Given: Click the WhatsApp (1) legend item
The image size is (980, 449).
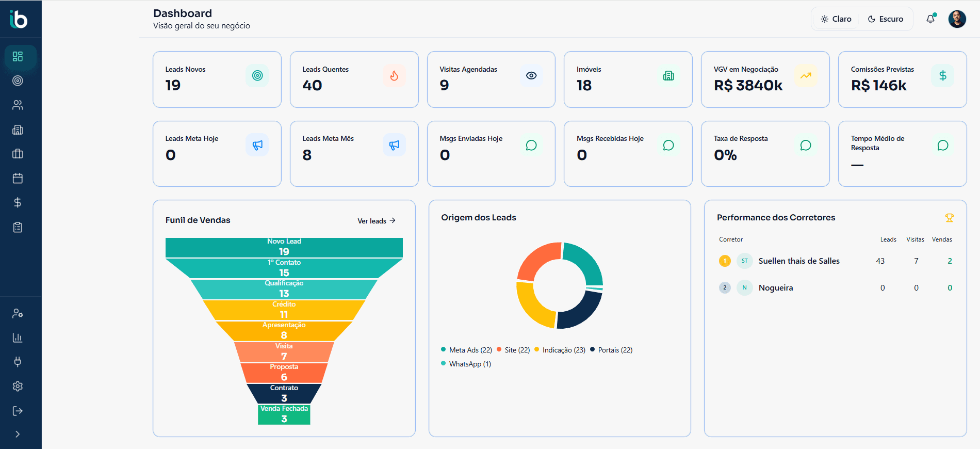Looking at the screenshot, I should [x=466, y=364].
